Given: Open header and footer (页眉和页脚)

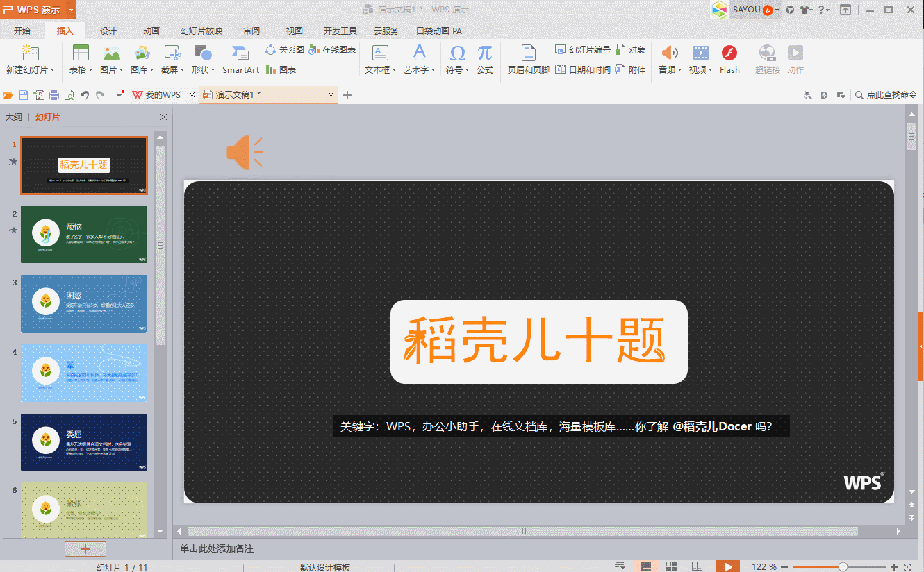Looking at the screenshot, I should point(528,53).
